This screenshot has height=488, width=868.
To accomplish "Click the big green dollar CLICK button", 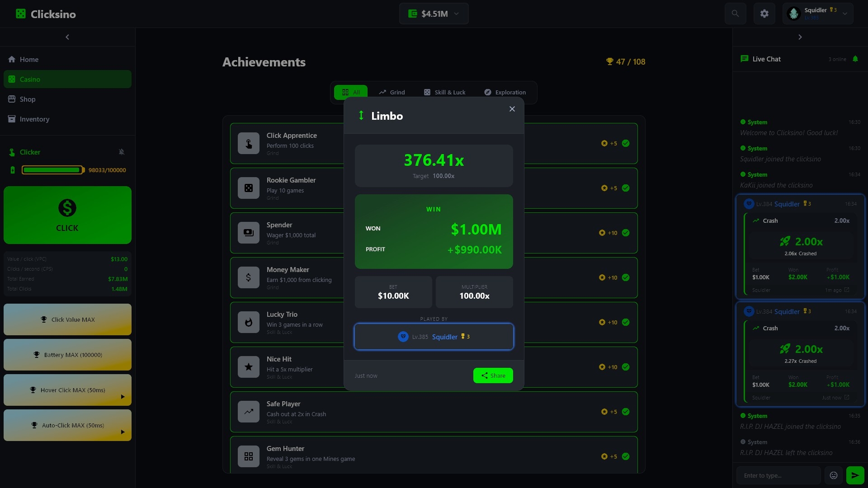I will [x=67, y=215].
